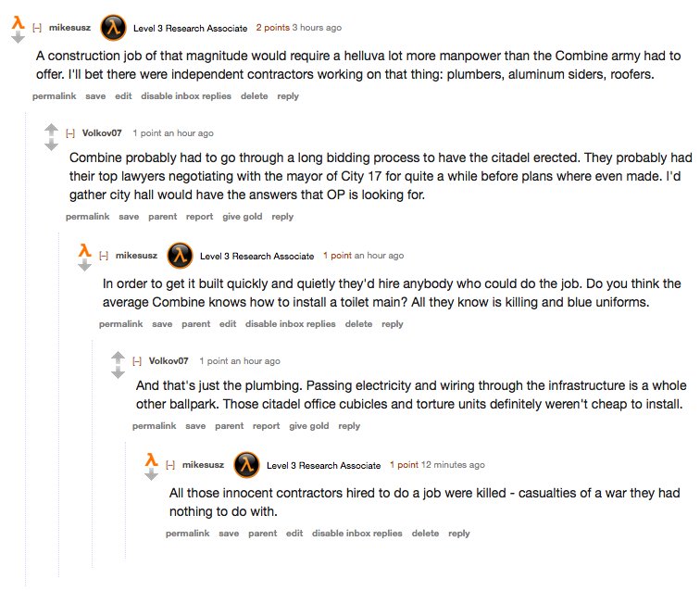Disable inbox replies on toilet main comment
The height and width of the screenshot is (591, 700).
tap(290, 324)
